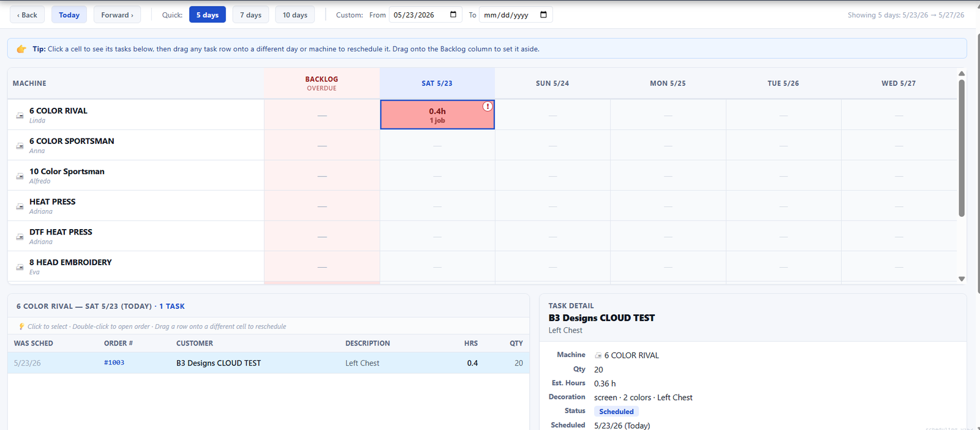This screenshot has height=430, width=980.
Task: Click the SUN 5/24 column header
Action: [x=552, y=83]
